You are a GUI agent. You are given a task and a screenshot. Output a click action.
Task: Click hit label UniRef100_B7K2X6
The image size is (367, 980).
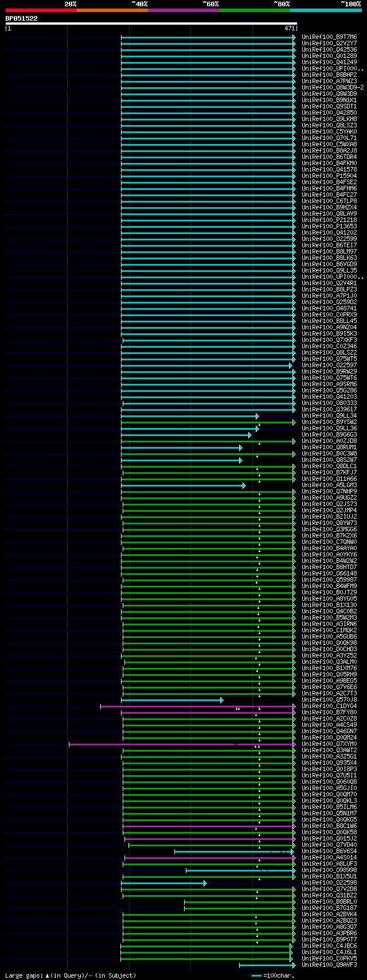pos(329,535)
